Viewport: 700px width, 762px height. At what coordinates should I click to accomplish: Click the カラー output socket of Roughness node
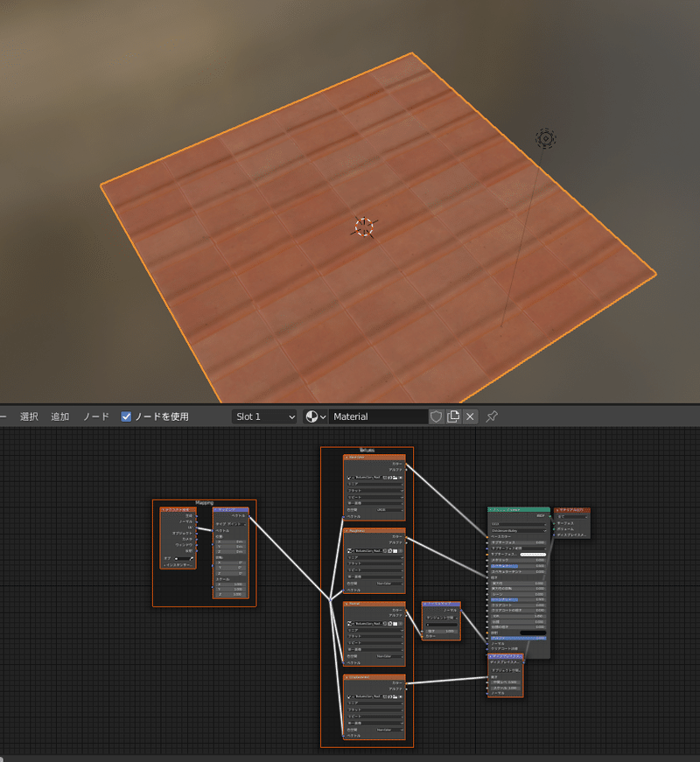pos(406,537)
